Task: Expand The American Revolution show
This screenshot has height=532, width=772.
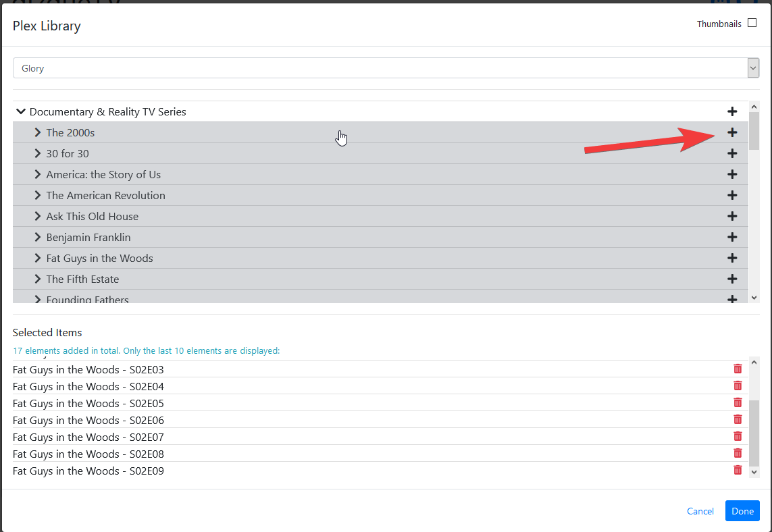Action: pyautogui.click(x=37, y=195)
